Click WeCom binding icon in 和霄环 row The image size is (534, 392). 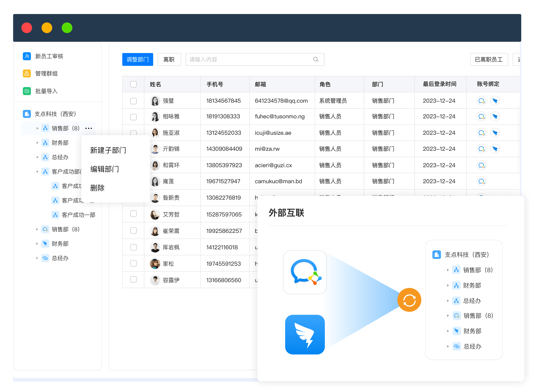481,165
